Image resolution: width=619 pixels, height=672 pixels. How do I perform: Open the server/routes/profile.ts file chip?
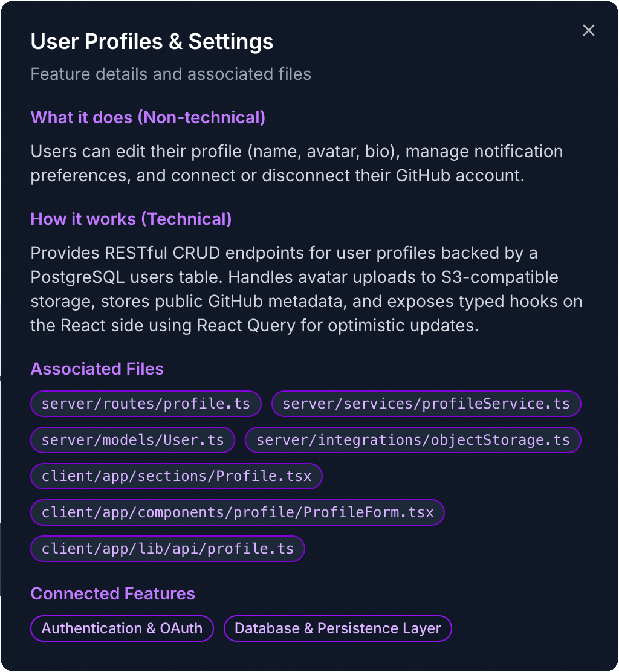[145, 403]
